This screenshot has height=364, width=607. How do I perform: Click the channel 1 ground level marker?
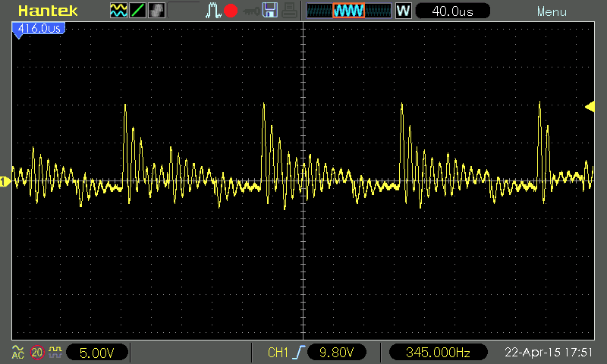pyautogui.click(x=5, y=181)
